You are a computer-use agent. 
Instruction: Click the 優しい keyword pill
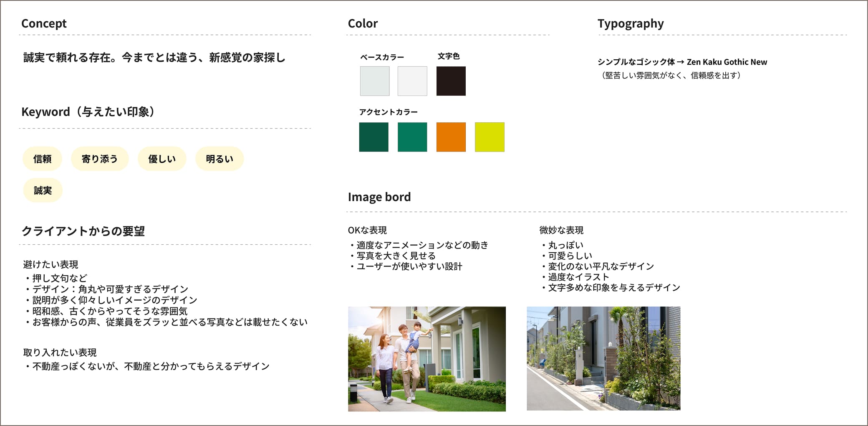pos(162,159)
